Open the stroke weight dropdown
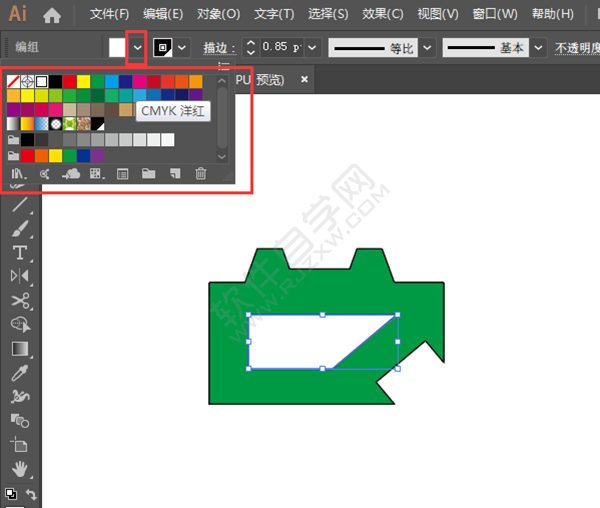Image resolution: width=600 pixels, height=508 pixels. 312,48
